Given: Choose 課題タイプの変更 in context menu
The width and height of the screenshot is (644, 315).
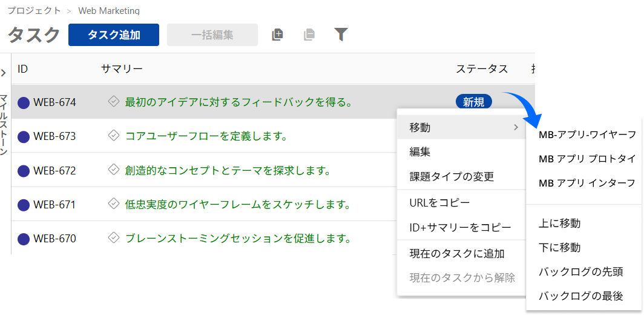Looking at the screenshot, I should pos(452,176).
